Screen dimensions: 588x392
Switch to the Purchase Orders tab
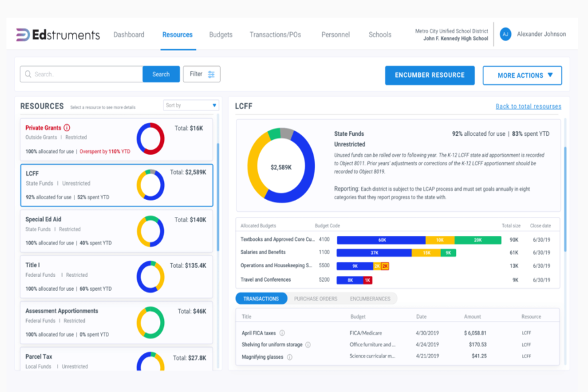[315, 299]
